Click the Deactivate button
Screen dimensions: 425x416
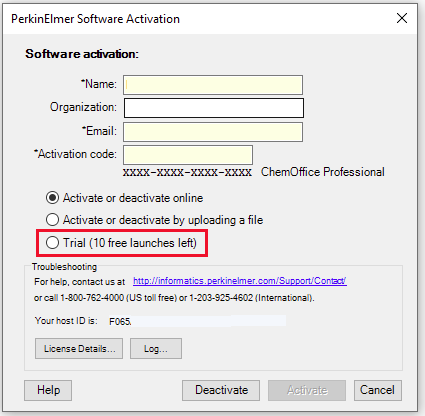tap(221, 390)
